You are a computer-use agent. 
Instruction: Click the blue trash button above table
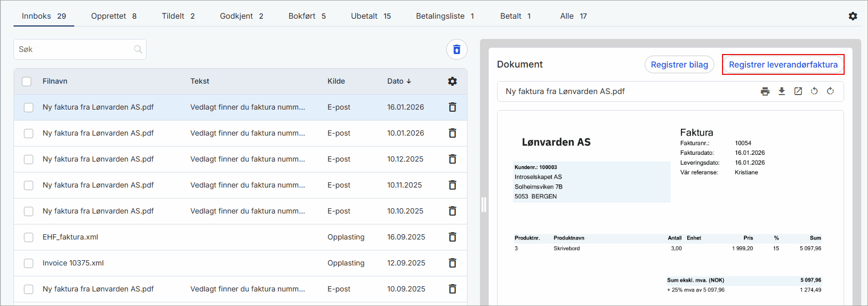point(457,49)
